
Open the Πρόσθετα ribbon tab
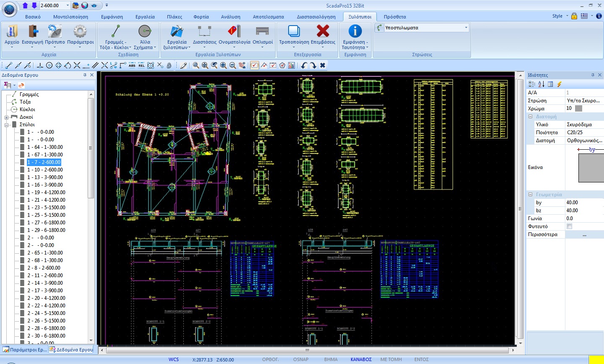click(395, 17)
